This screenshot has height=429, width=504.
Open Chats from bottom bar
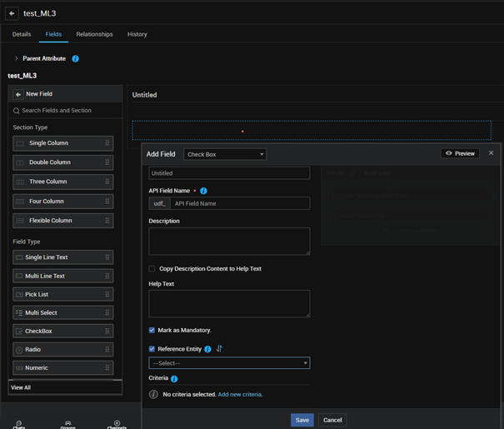click(18, 425)
